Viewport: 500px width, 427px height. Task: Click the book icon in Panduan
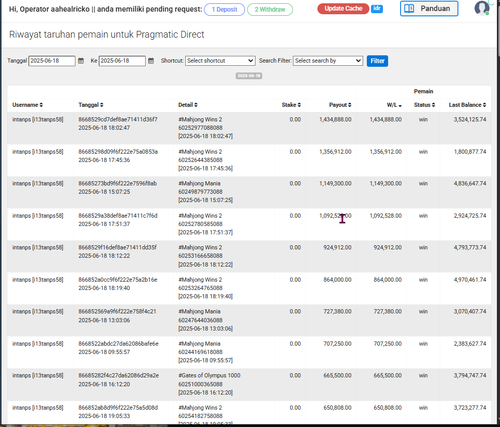[x=409, y=8]
